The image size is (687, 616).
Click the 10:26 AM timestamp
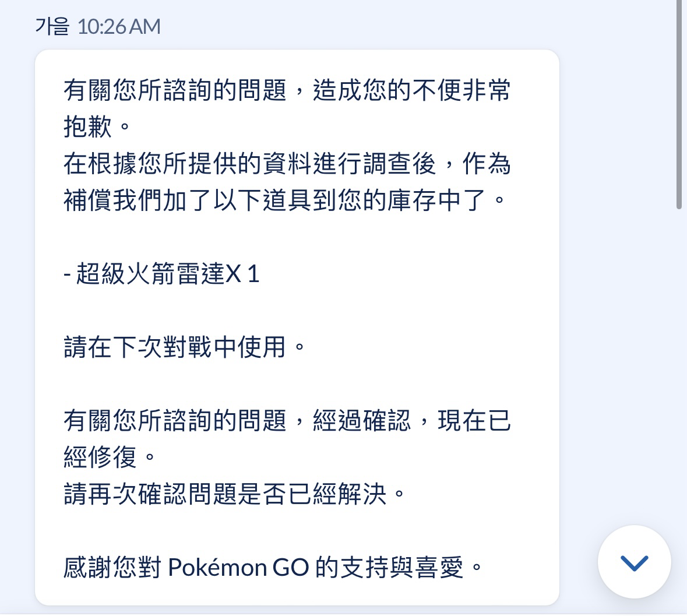119,27
